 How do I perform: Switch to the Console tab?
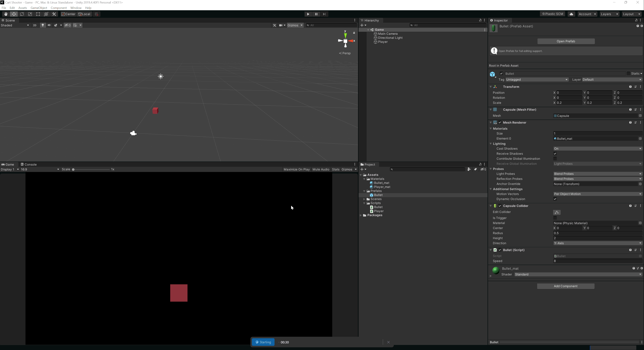point(29,164)
